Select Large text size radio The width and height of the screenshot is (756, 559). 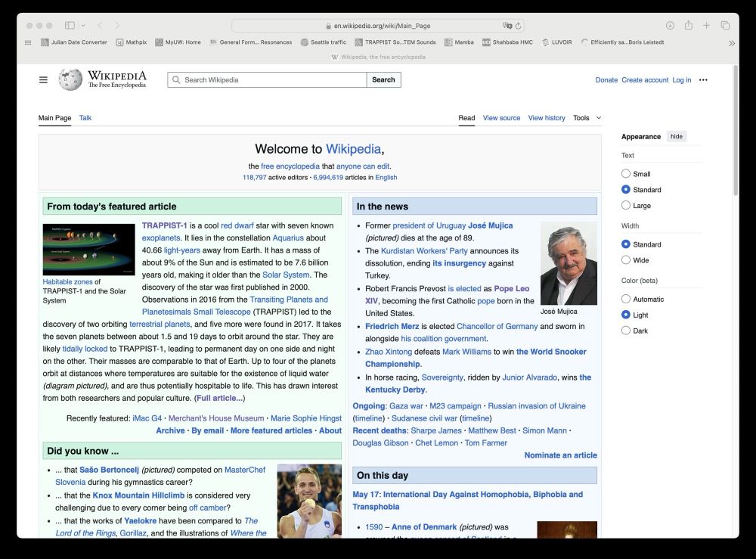pyautogui.click(x=626, y=206)
